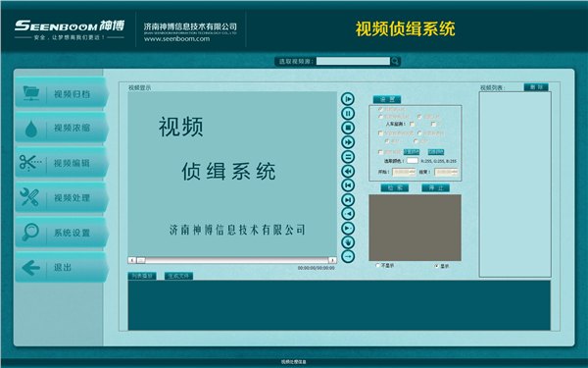Click the 开始 time field
The image size is (588, 368).
[x=404, y=172]
